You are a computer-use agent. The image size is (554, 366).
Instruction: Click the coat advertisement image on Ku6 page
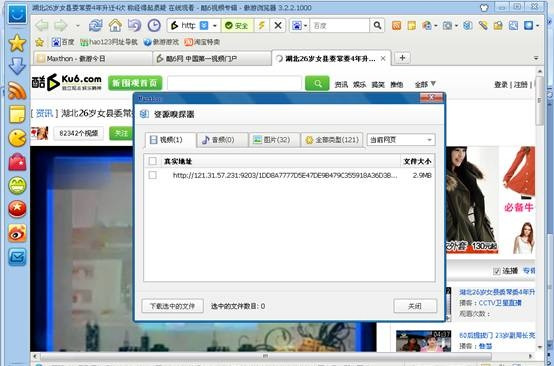[x=472, y=200]
